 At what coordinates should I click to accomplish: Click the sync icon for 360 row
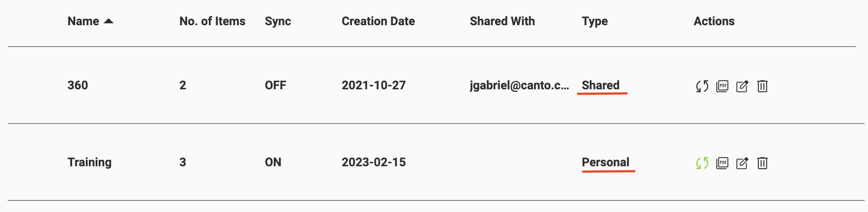point(702,86)
